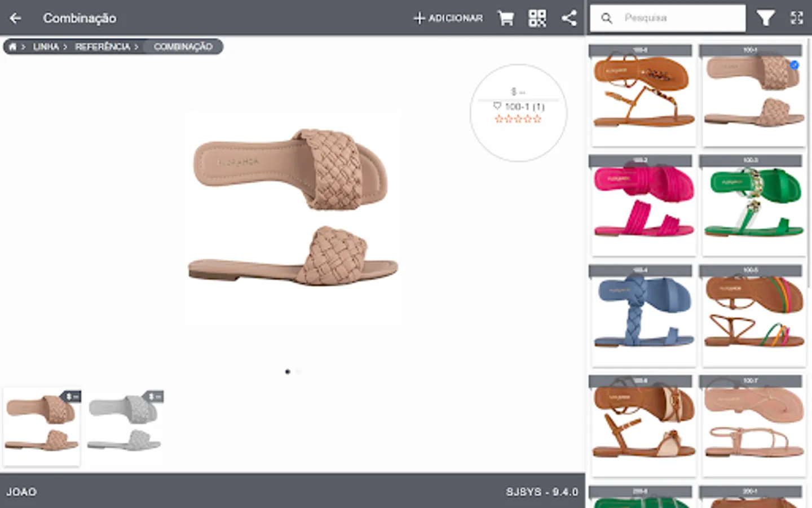Viewport: 812px width, 508px height.
Task: Select the silver color variant thumbnail
Action: click(125, 427)
